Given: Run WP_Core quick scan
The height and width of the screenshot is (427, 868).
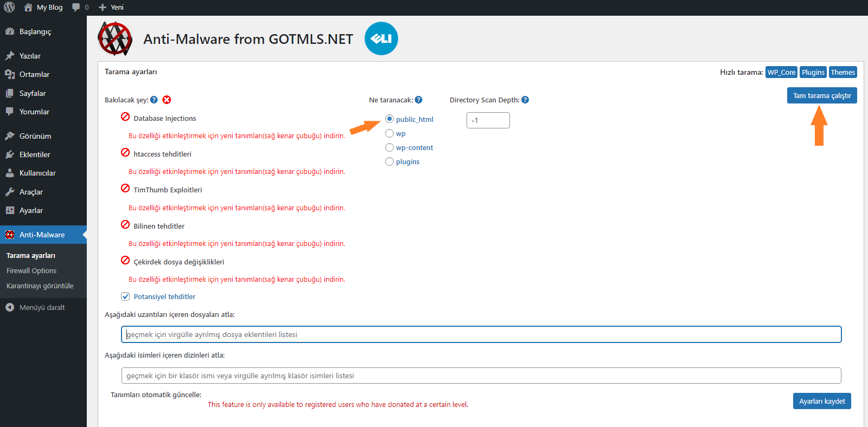Looking at the screenshot, I should (x=781, y=73).
